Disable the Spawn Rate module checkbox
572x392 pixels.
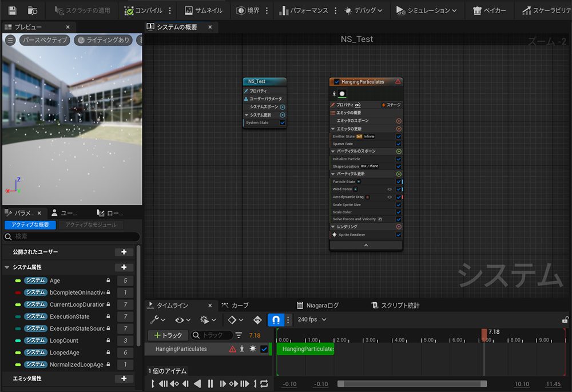tap(399, 144)
